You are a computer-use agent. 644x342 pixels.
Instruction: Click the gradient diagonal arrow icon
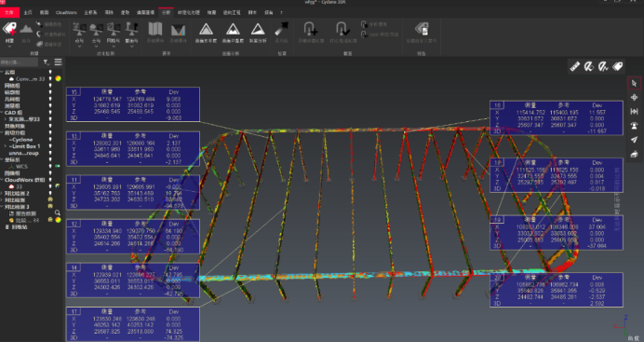tap(281, 29)
